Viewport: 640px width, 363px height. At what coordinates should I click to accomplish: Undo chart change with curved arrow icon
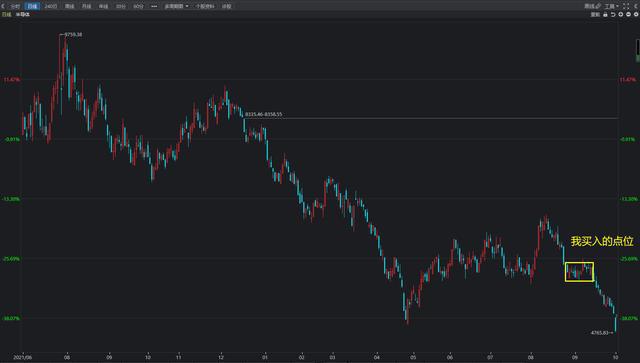(x=613, y=14)
